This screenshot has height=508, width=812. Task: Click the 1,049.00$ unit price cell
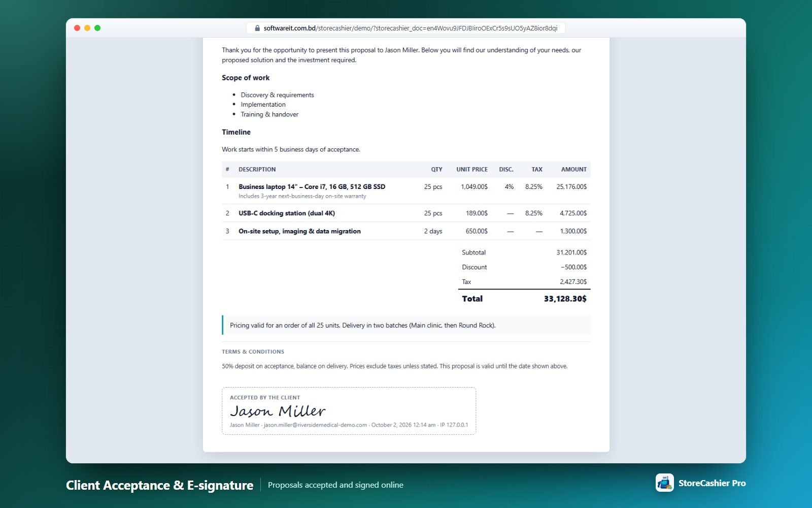[x=474, y=187]
